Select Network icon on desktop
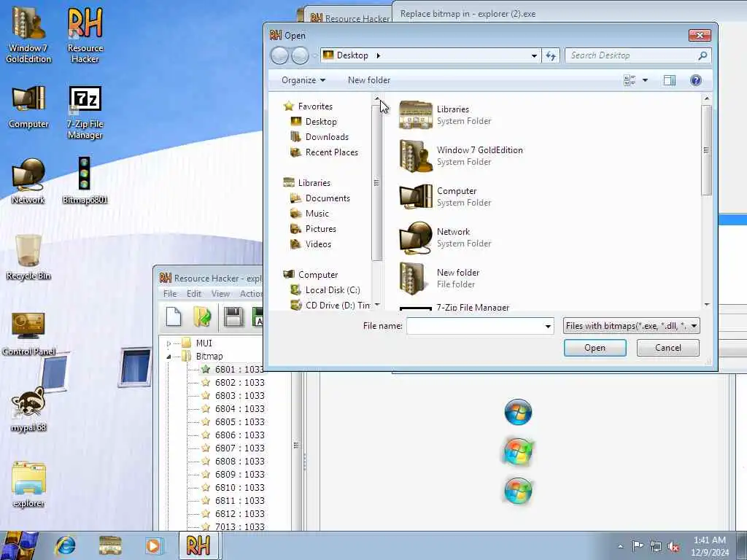Image resolution: width=747 pixels, height=560 pixels. 28,181
